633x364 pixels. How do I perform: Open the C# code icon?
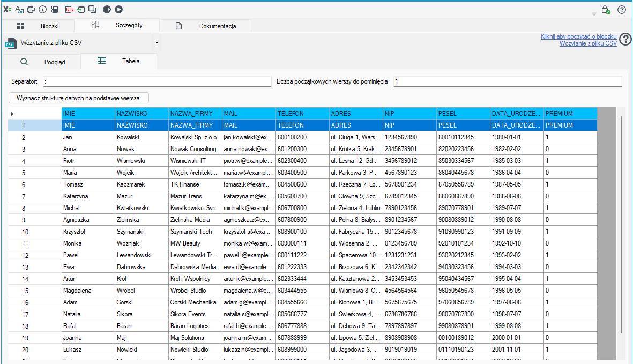tap(31, 9)
